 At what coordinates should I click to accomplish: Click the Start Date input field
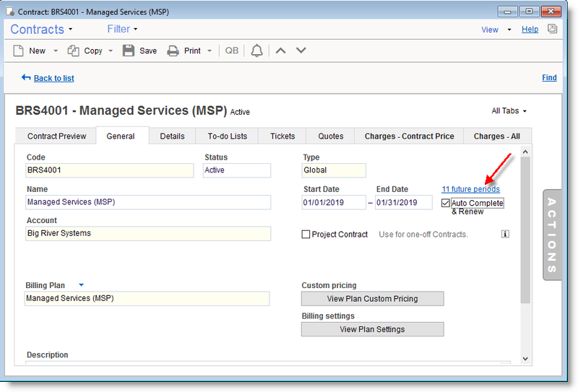[334, 203]
